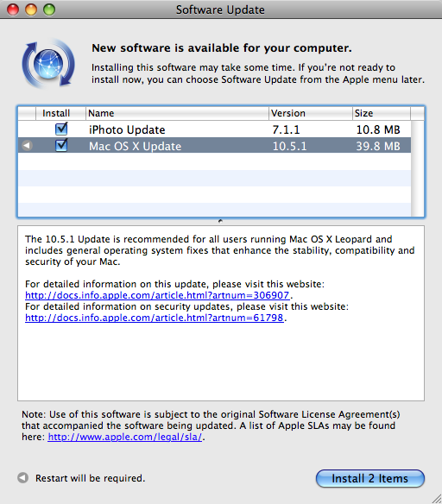Select the Mac OS X Update row name
Screen dimensions: 442x504
point(135,146)
